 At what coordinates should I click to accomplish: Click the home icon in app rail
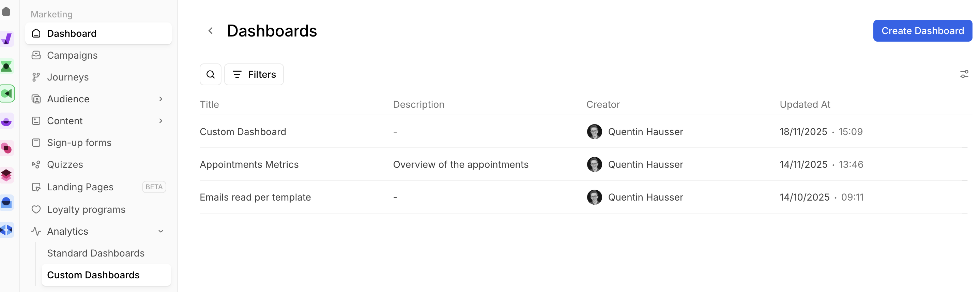point(6,11)
